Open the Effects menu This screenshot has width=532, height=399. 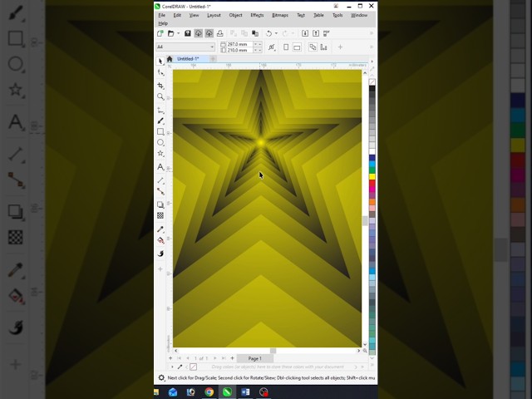(x=257, y=15)
